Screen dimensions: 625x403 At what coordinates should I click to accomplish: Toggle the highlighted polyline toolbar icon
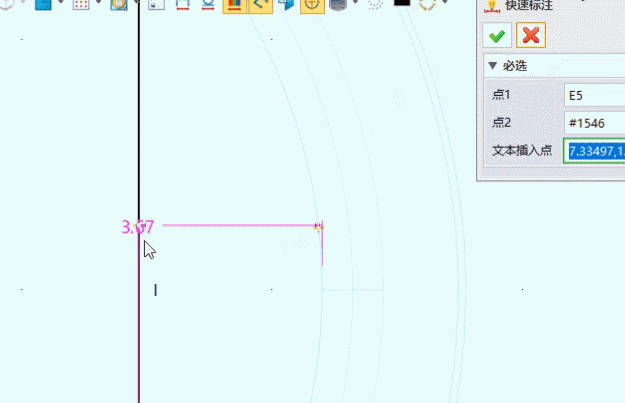coord(261,5)
